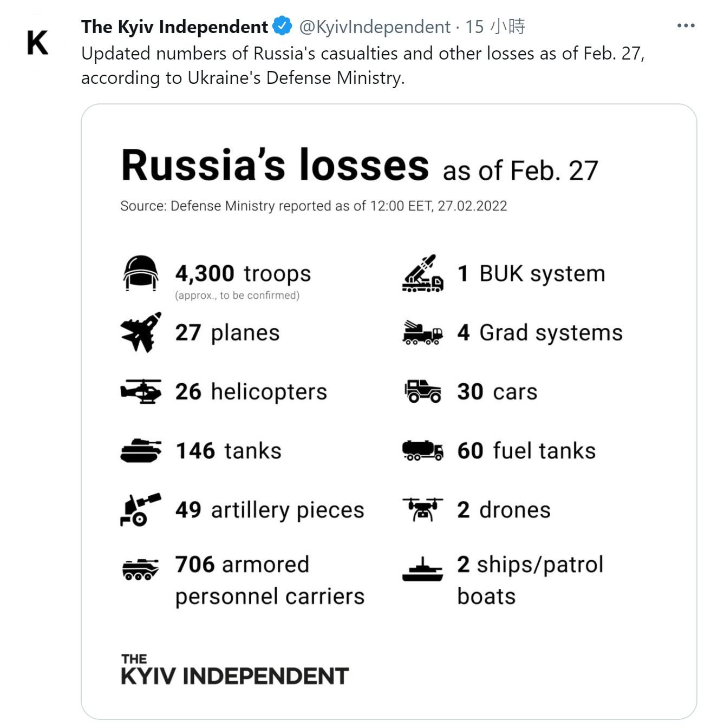Click the jeep icon beside 30 cars
The height and width of the screenshot is (728, 711).
click(423, 391)
